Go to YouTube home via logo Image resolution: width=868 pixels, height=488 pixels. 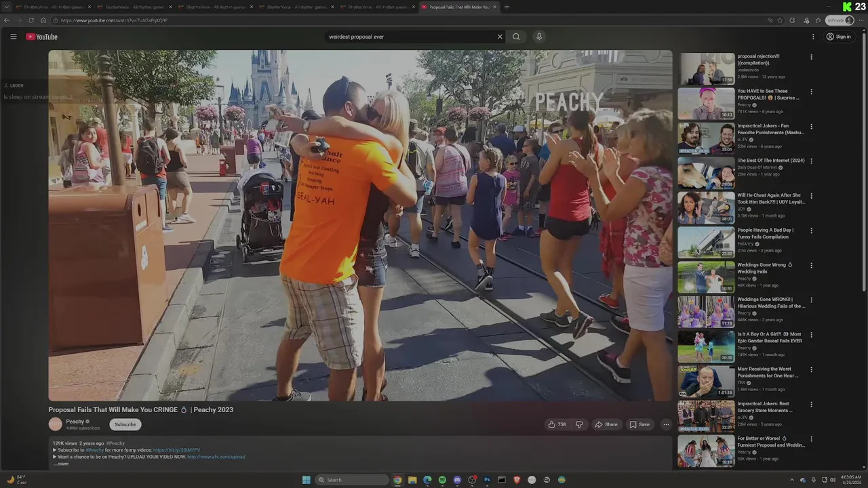[x=41, y=37]
